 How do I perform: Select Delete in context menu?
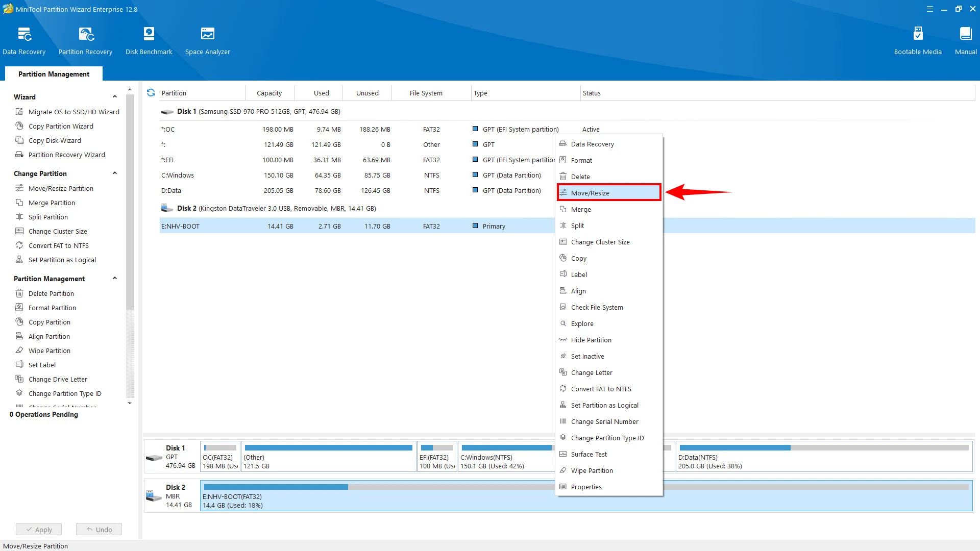pos(609,177)
